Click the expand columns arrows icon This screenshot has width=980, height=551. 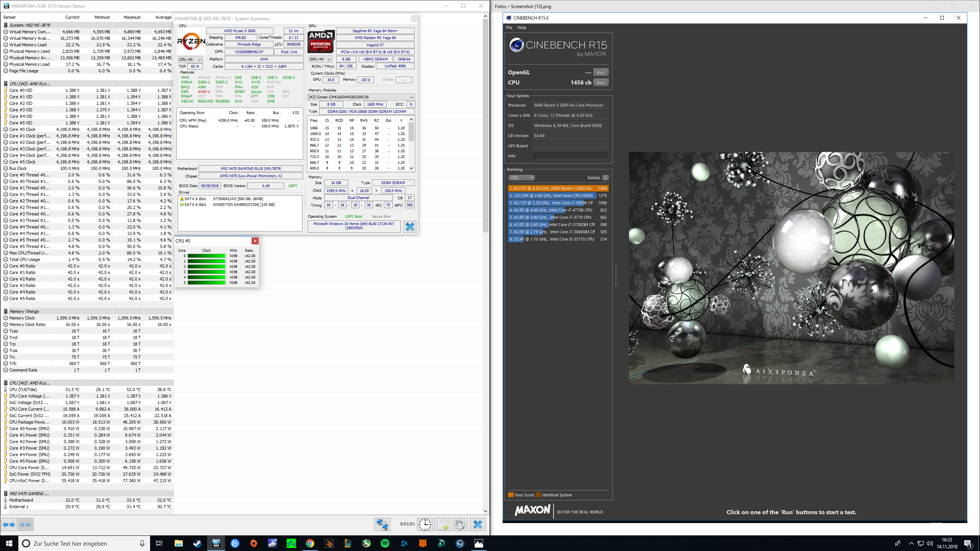tap(9, 525)
